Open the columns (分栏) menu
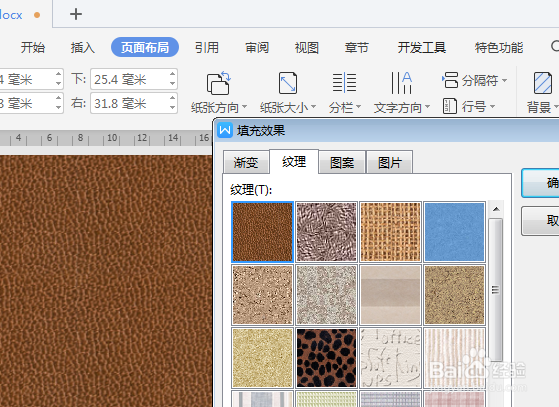The image size is (559, 407). tap(344, 92)
